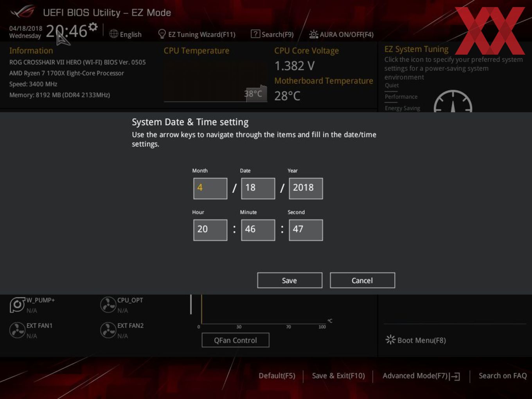The height and width of the screenshot is (399, 532).
Task: Click the Hour field showing 20
Action: tap(210, 230)
